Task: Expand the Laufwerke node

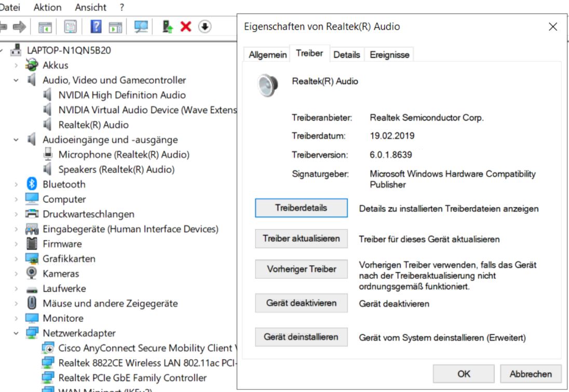Action: [x=16, y=289]
